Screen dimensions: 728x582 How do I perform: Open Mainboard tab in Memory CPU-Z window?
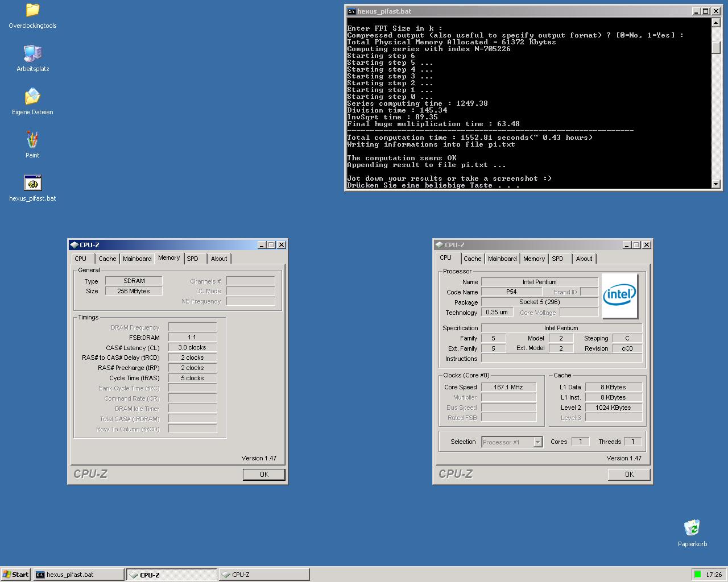[x=137, y=259]
